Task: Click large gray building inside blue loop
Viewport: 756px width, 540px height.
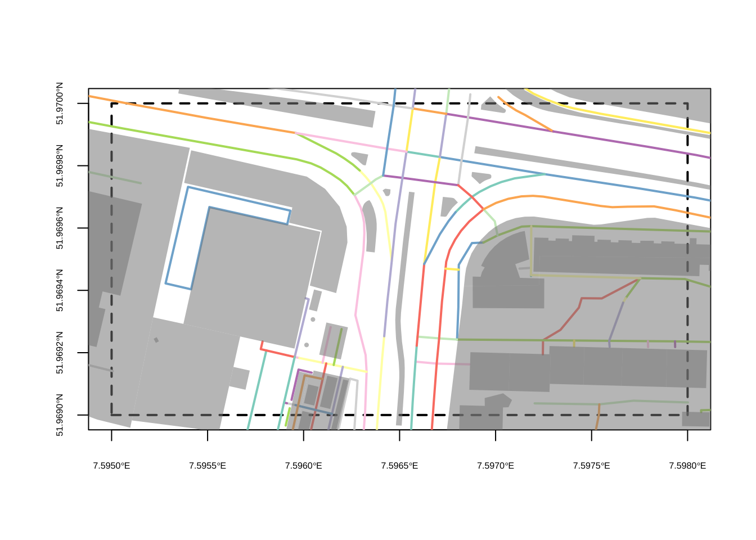Action: tap(253, 276)
